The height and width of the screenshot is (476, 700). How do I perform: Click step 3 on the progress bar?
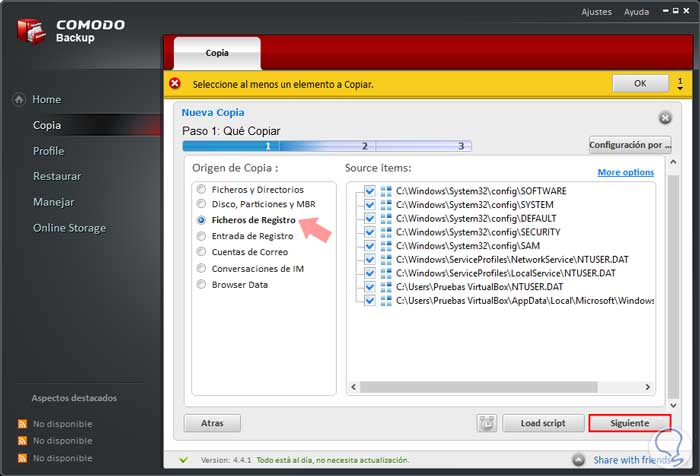click(461, 146)
